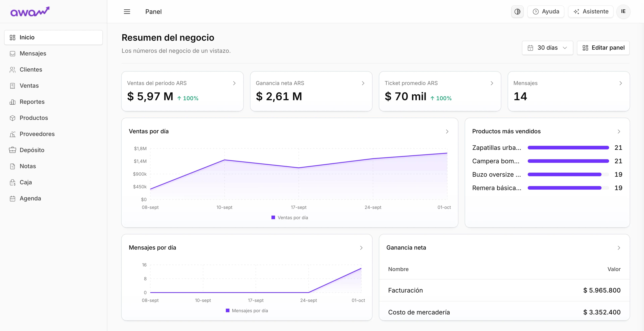Screen dimensions: 644x331
Task: Click the Notas document icon
Action: [13, 166]
